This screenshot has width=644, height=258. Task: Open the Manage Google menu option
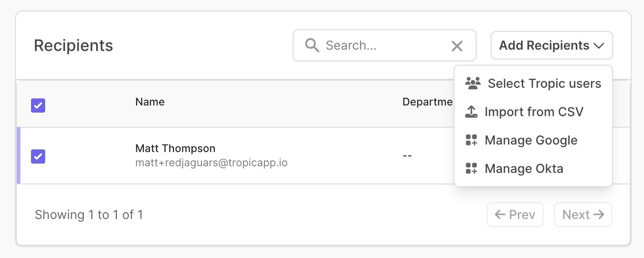click(531, 141)
